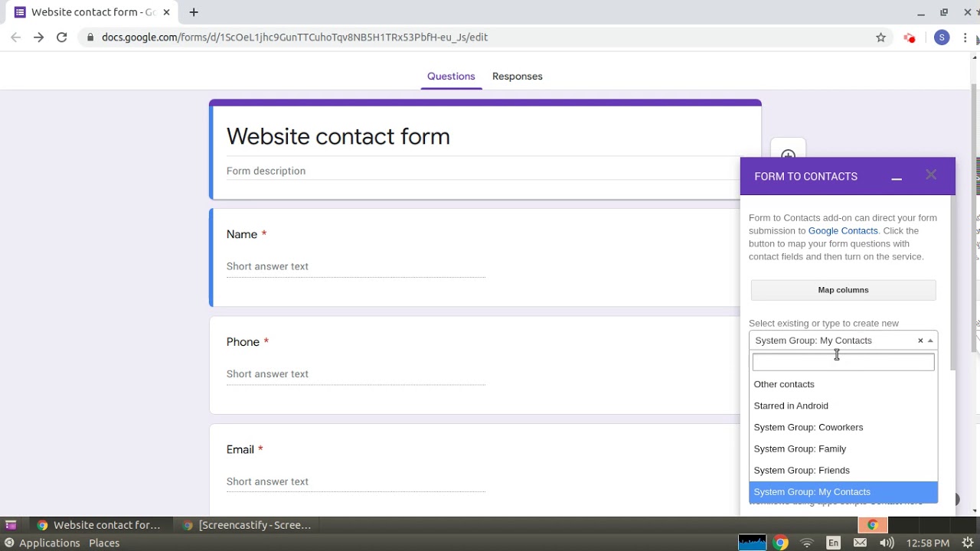Click the show desktop icon in taskbar
Viewport: 980px width, 551px height.
(x=11, y=525)
